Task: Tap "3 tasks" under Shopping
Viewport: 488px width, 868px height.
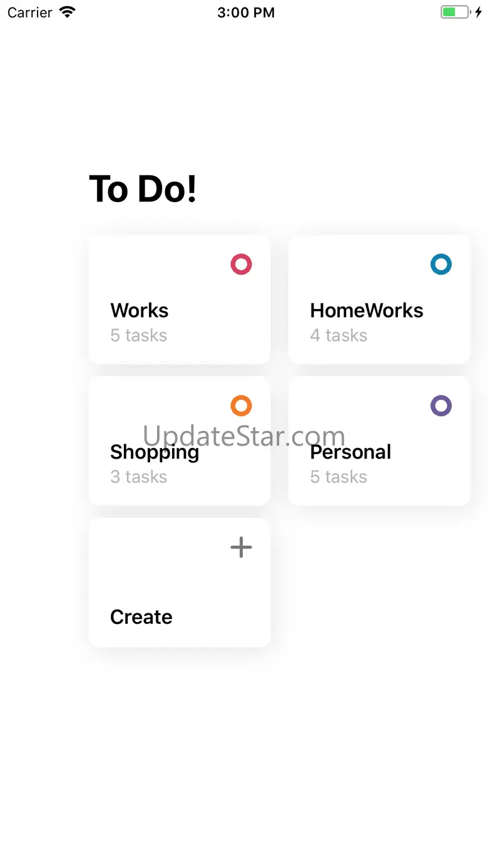Action: [139, 477]
